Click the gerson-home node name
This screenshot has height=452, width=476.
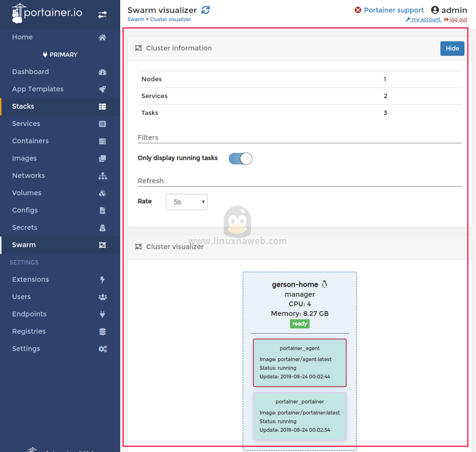pyautogui.click(x=295, y=285)
